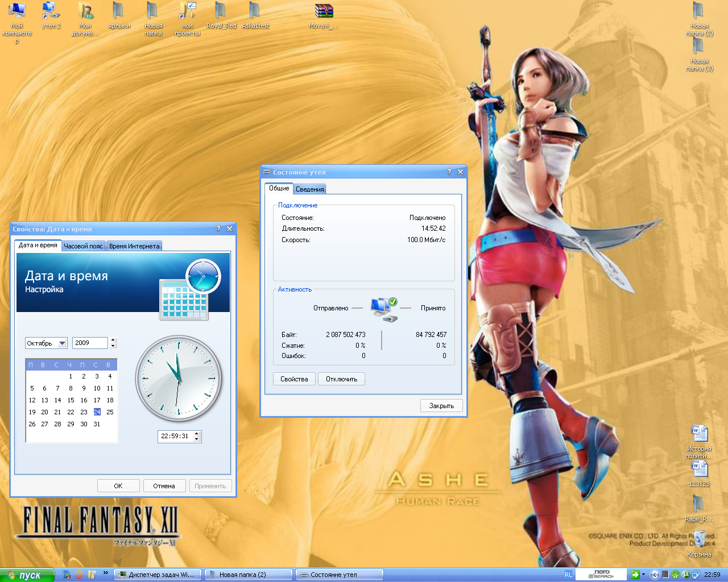Screen dimensions: 728x582
Task: Click OK in the Date and Time dialog
Action: [118, 486]
